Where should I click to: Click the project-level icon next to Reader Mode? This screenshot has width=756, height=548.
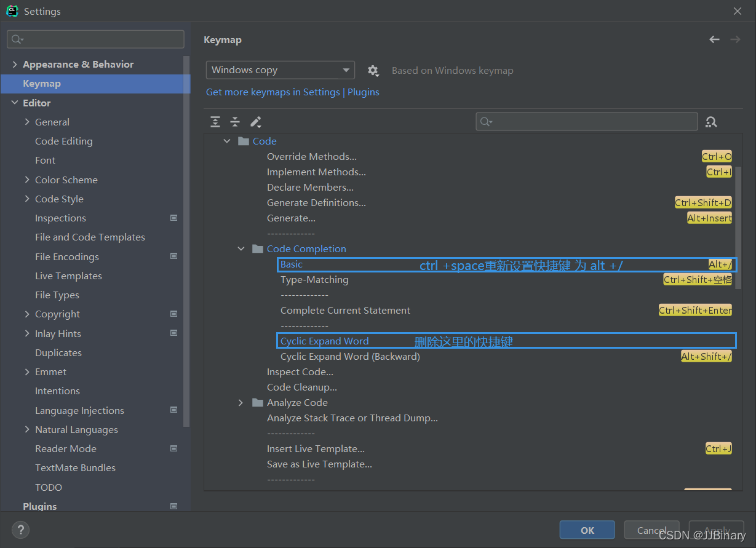pos(173,448)
